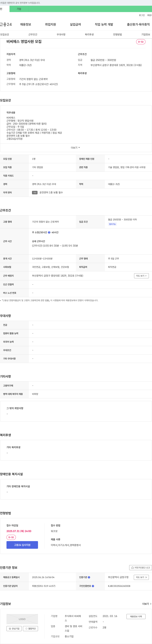Open company LOGO placeholder image
Viewport: 152px width, 644px height.
tap(22, 619)
